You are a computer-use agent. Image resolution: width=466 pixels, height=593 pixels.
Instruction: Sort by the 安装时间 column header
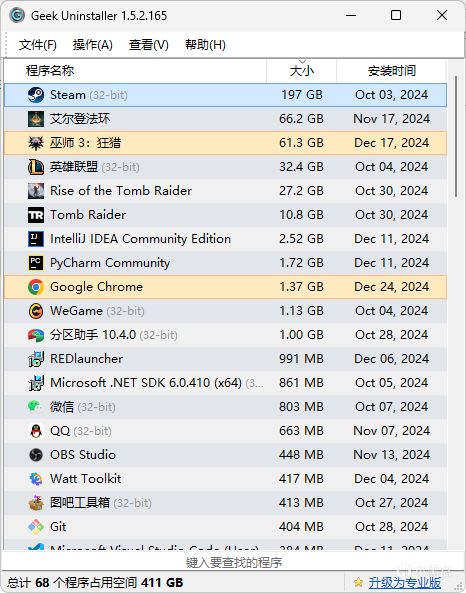(391, 71)
